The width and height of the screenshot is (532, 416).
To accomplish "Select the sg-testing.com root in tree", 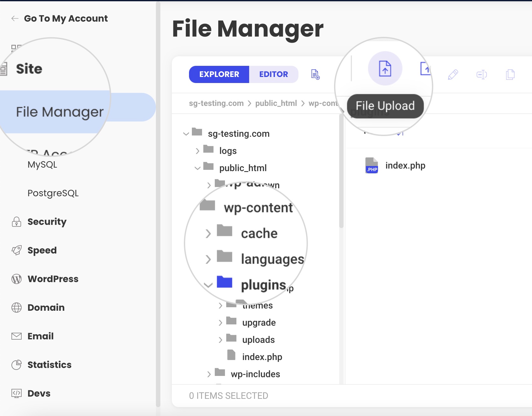I will coord(239,134).
